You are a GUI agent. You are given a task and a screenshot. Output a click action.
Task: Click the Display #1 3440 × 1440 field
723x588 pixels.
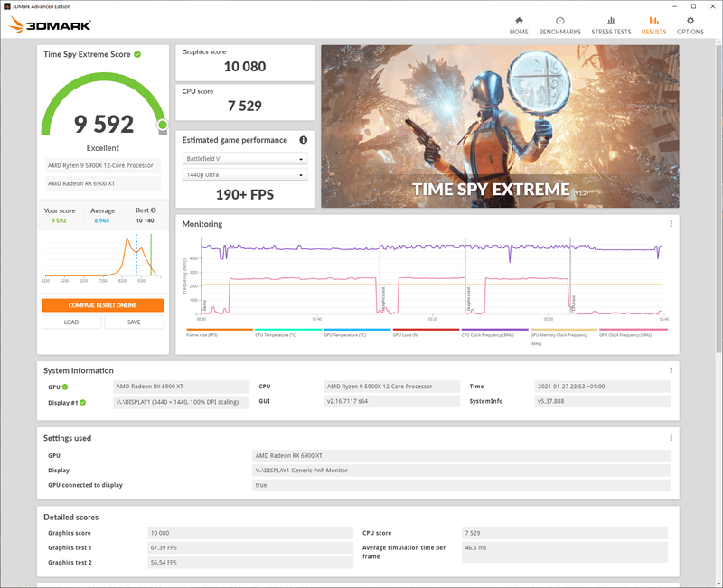(182, 402)
